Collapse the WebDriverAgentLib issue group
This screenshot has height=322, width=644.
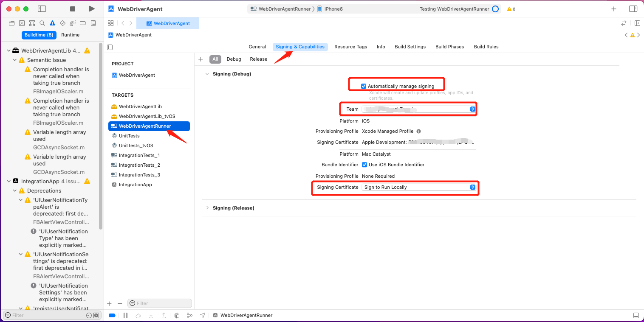(8, 50)
